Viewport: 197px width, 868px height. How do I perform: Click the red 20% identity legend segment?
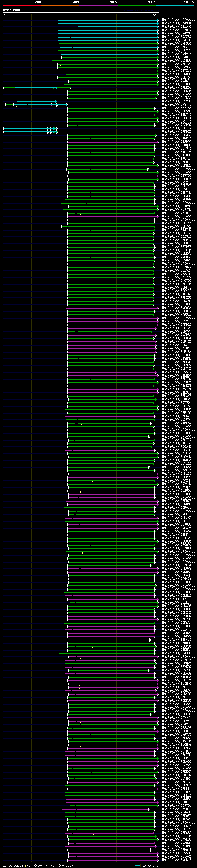22,6
